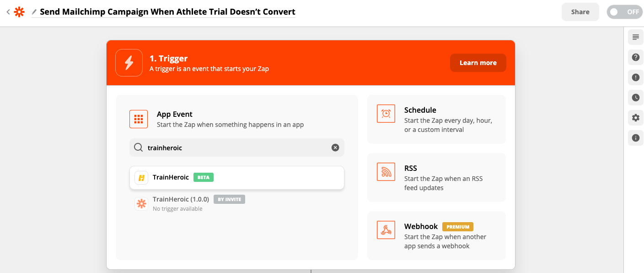
Task: Click the TrainHeroic (1.0.0) Zapier logo icon
Action: tap(141, 203)
